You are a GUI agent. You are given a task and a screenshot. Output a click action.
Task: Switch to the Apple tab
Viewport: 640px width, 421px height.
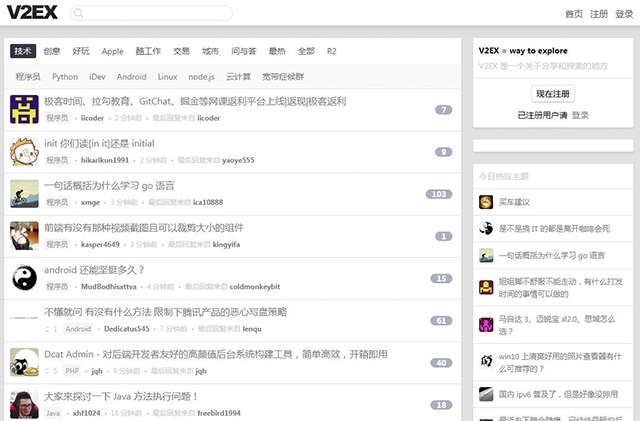[x=112, y=51]
